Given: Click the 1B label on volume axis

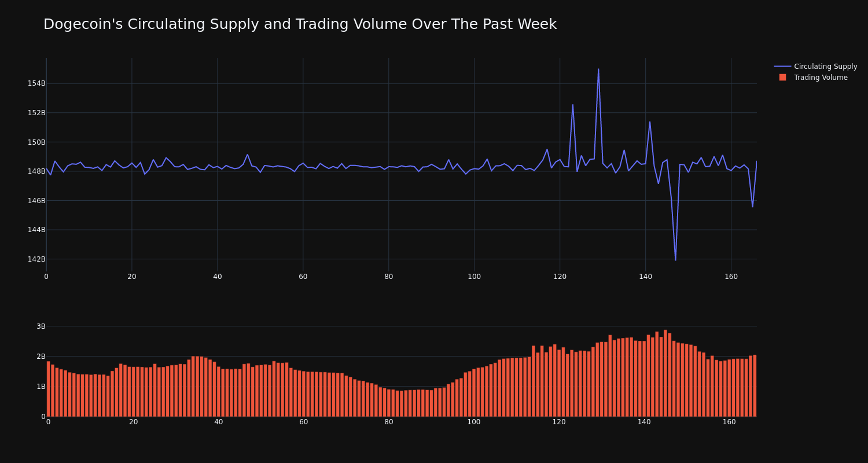Looking at the screenshot, I should pyautogui.click(x=41, y=387).
